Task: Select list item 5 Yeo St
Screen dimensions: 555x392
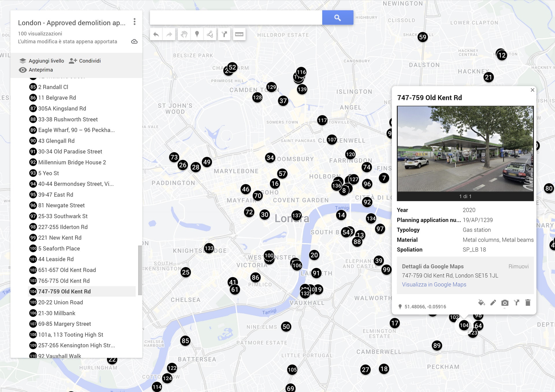Action: (x=82, y=173)
